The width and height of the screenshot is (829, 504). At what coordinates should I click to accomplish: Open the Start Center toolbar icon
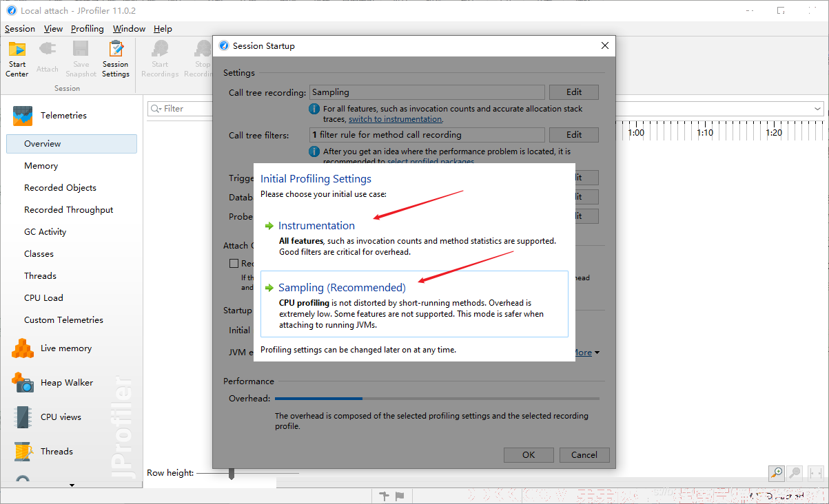tap(17, 50)
